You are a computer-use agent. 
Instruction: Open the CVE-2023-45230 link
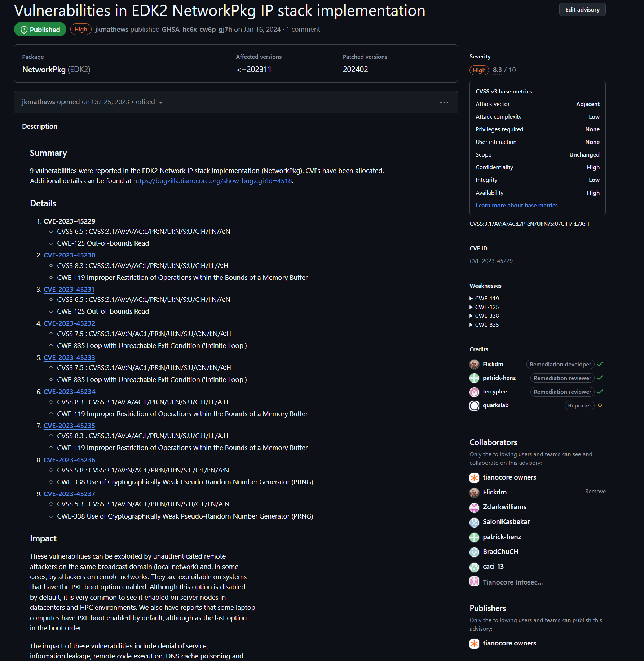tap(69, 255)
